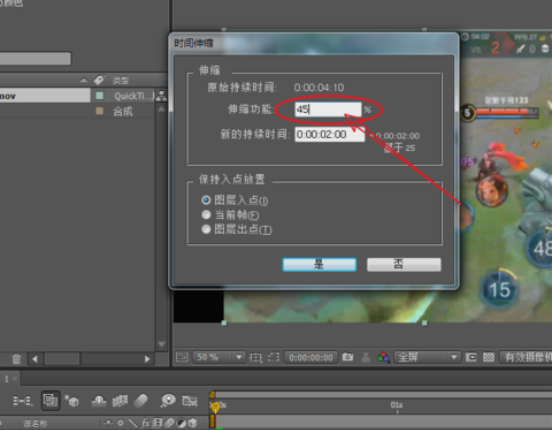Open the 50 % magnification dropdown
552x430 pixels.
(218, 357)
